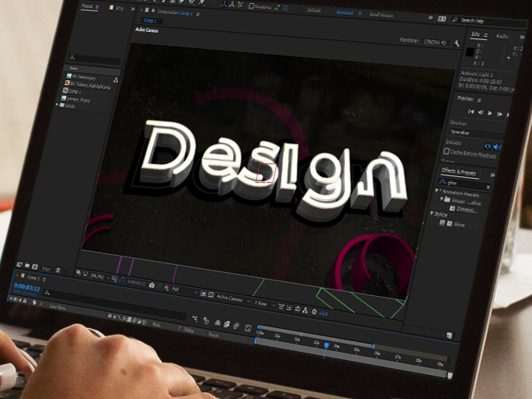Click the sync workspace panels icon

442,19
